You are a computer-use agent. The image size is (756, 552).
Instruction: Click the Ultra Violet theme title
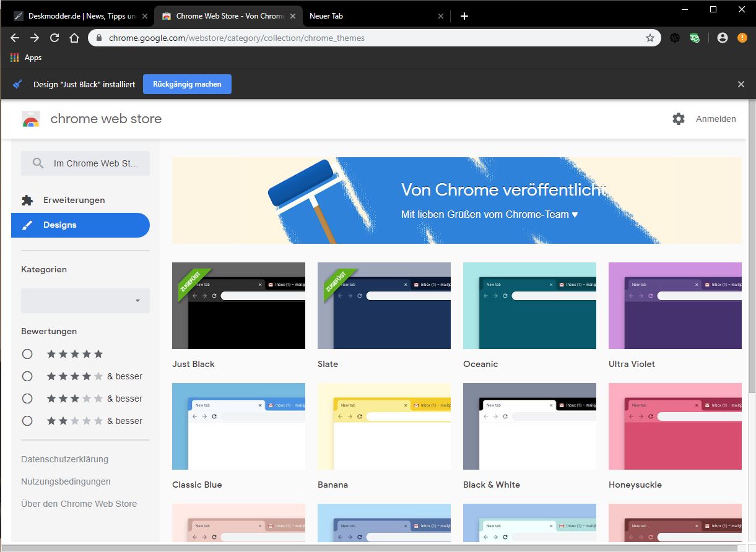632,364
